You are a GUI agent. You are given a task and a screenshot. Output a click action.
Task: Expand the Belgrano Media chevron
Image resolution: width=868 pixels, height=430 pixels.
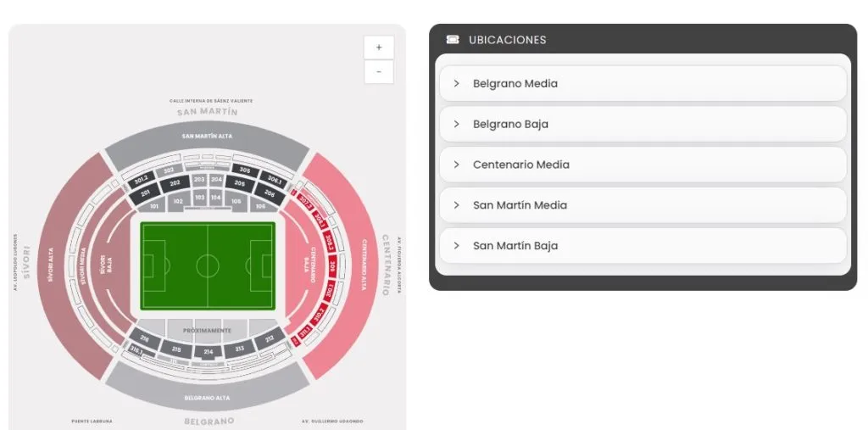456,84
